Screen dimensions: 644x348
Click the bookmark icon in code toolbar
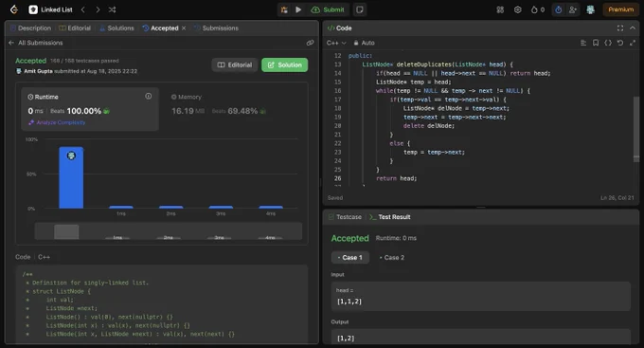click(x=596, y=43)
